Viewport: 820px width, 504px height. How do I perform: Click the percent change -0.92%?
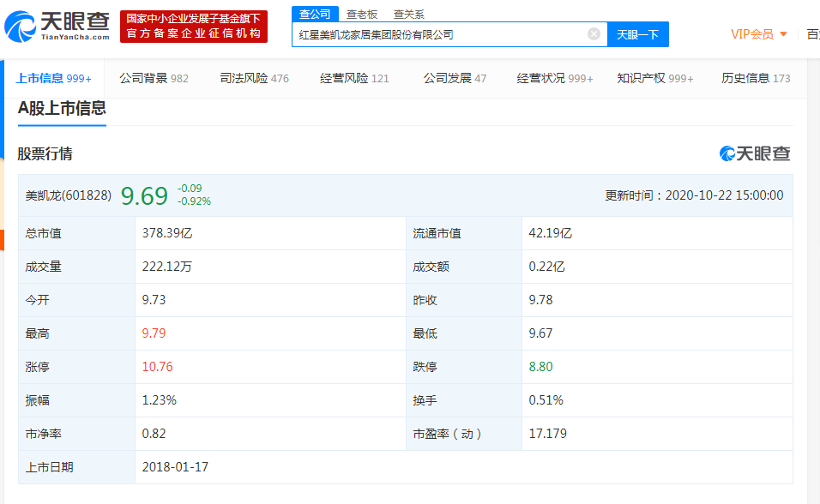(194, 201)
